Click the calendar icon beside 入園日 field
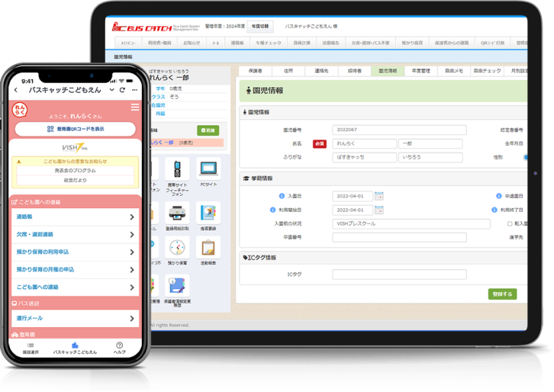The width and height of the screenshot is (554, 392). [379, 196]
